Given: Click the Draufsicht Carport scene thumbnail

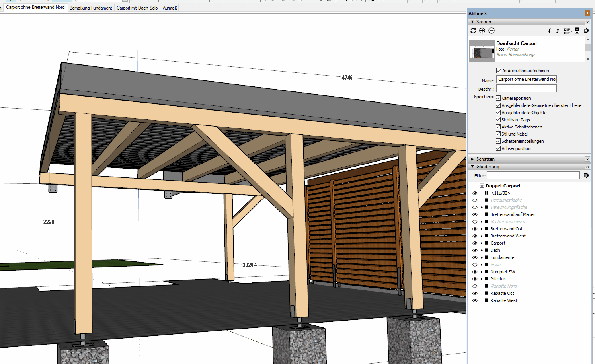Looking at the screenshot, I should point(482,51).
